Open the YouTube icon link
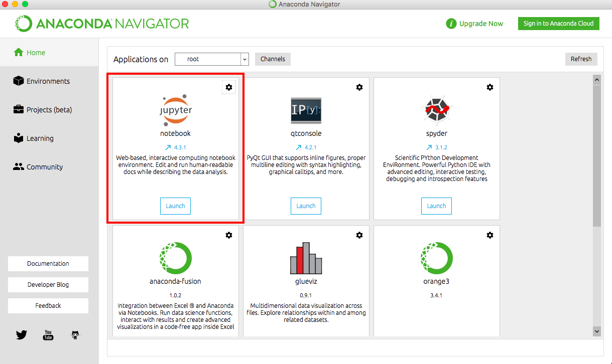Image resolution: width=612 pixels, height=364 pixels. click(48, 335)
